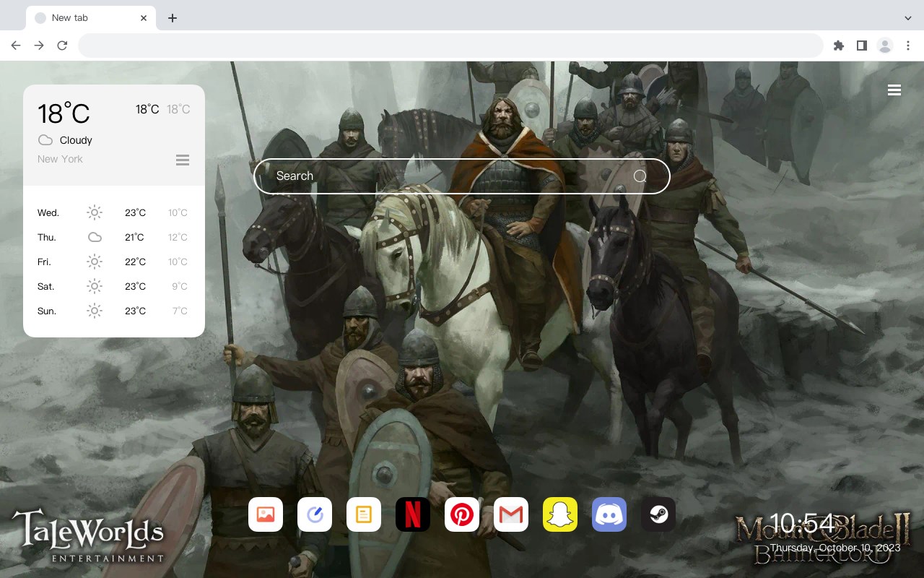Click Sunday's low temperature 7°C
The width and height of the screenshot is (924, 578).
[x=180, y=311]
